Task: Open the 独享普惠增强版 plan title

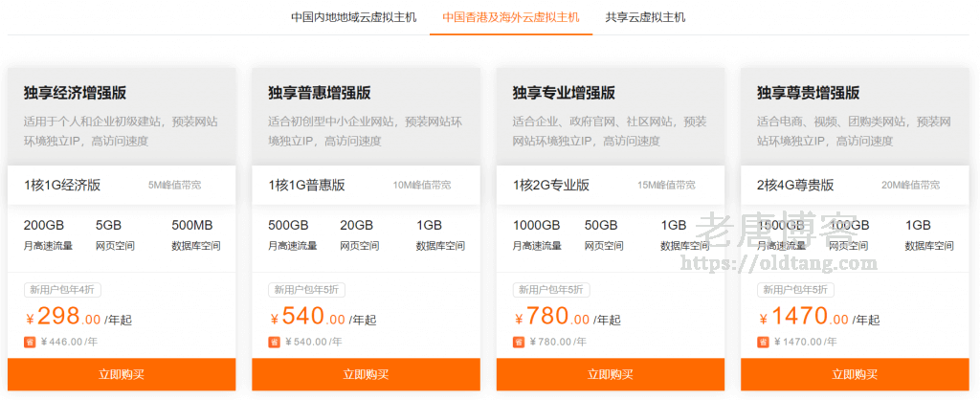Action: (320, 93)
